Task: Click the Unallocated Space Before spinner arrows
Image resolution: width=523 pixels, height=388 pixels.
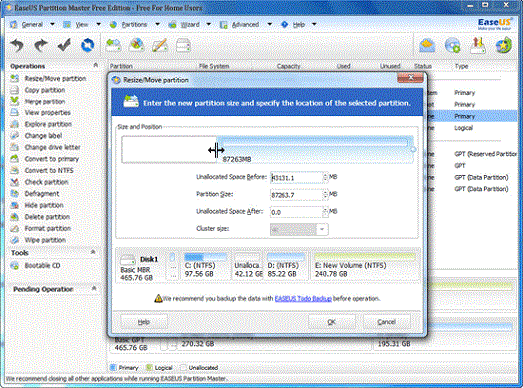Action: [325, 177]
